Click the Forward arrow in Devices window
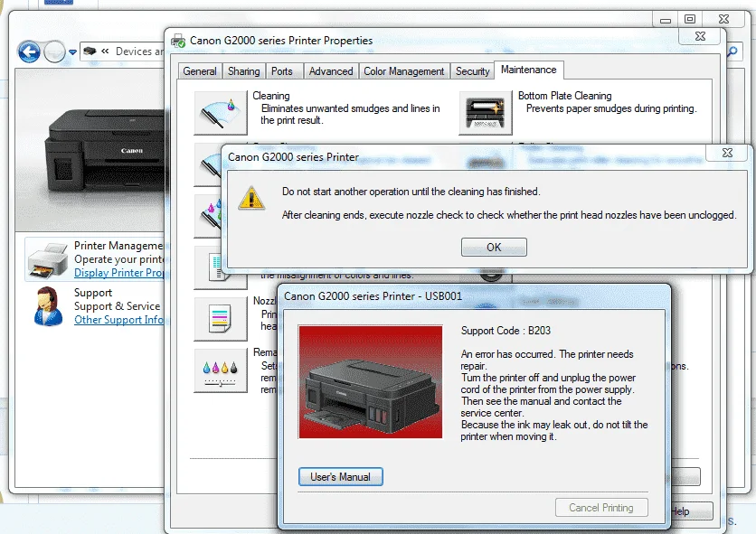Screen dimensions: 756x534 [54, 52]
